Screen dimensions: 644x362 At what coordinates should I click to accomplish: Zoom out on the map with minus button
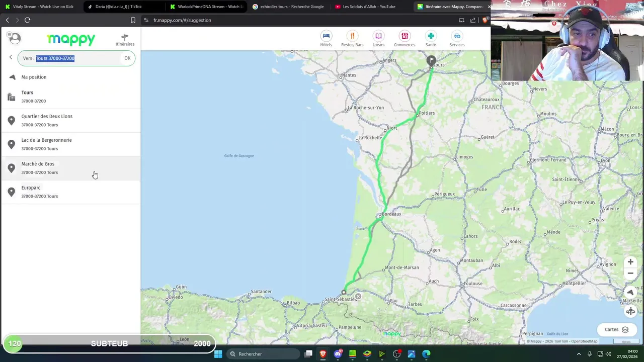click(630, 273)
